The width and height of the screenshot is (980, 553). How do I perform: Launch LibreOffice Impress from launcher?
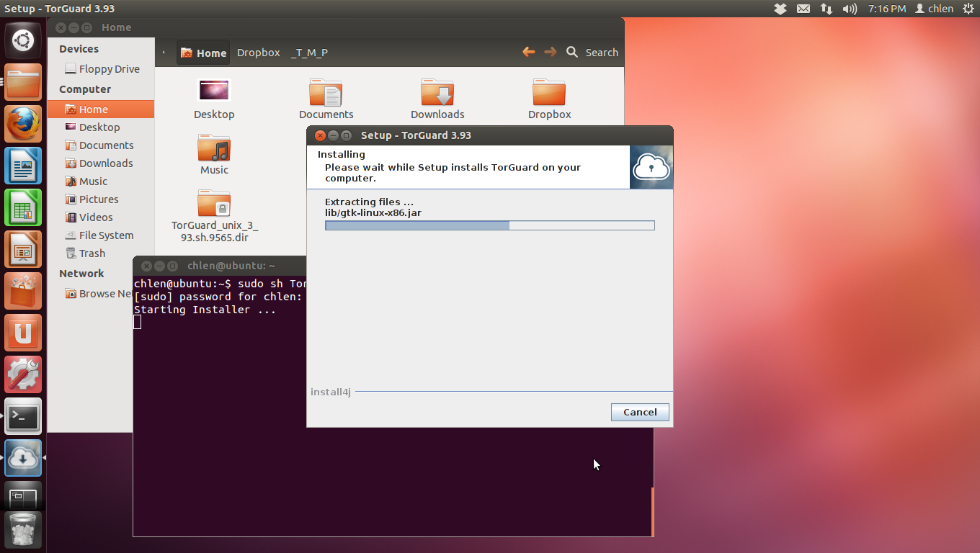23,249
